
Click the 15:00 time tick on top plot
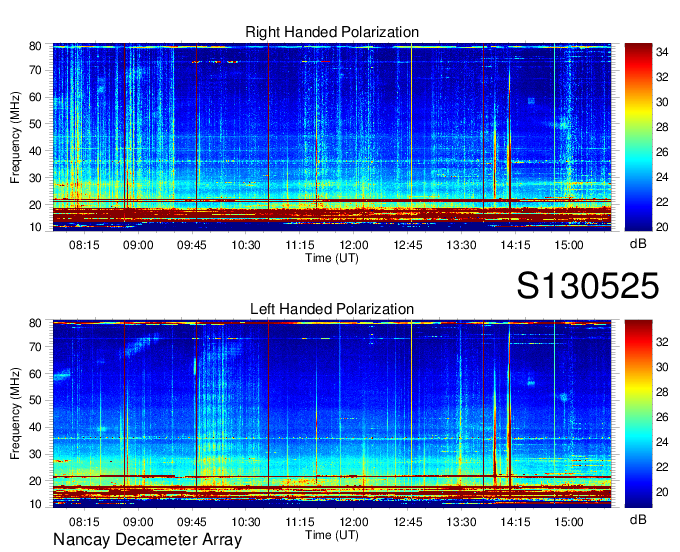point(569,245)
